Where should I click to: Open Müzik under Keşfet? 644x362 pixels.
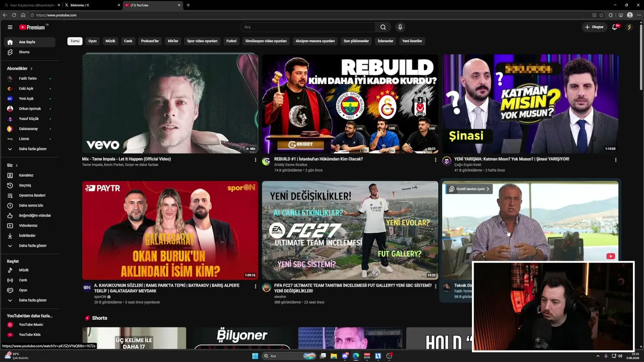(x=30, y=270)
